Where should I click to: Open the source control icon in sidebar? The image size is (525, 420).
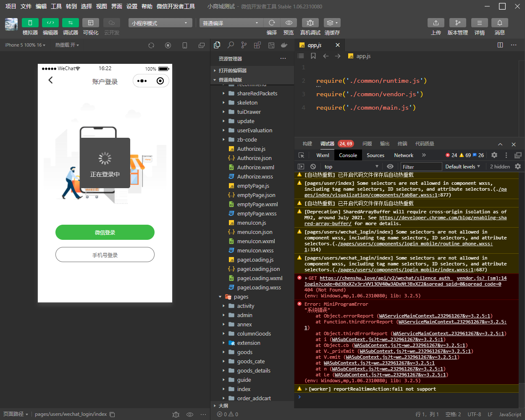tap(244, 45)
